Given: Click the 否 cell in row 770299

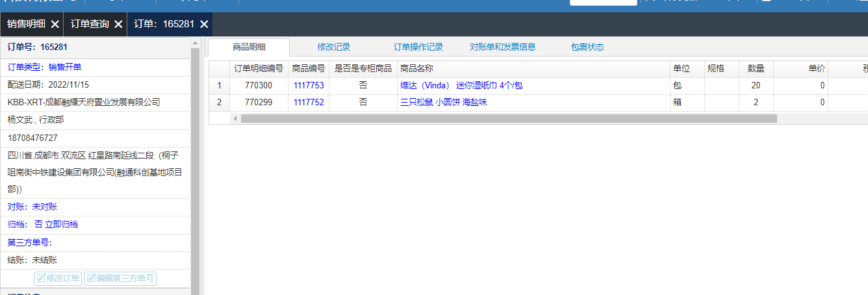Looking at the screenshot, I should coord(363,102).
